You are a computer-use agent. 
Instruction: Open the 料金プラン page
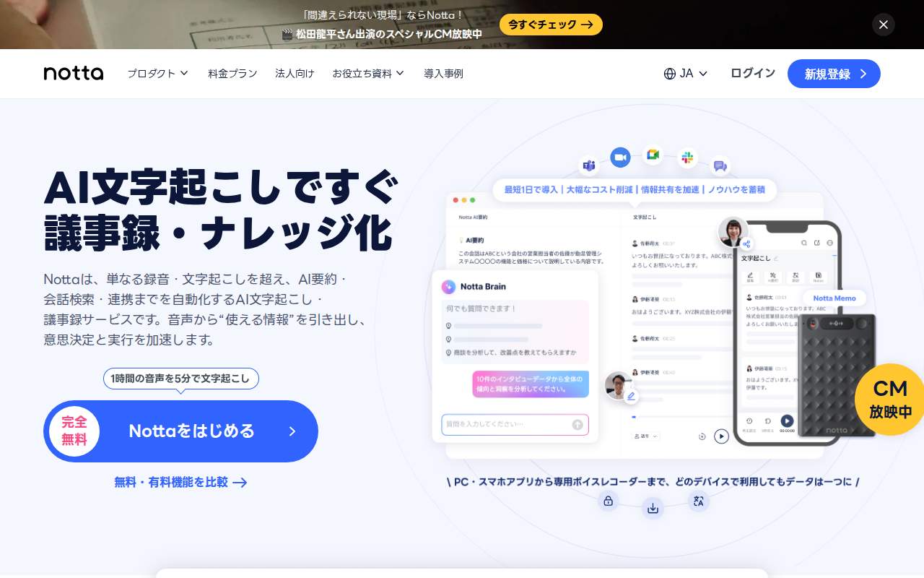point(232,73)
